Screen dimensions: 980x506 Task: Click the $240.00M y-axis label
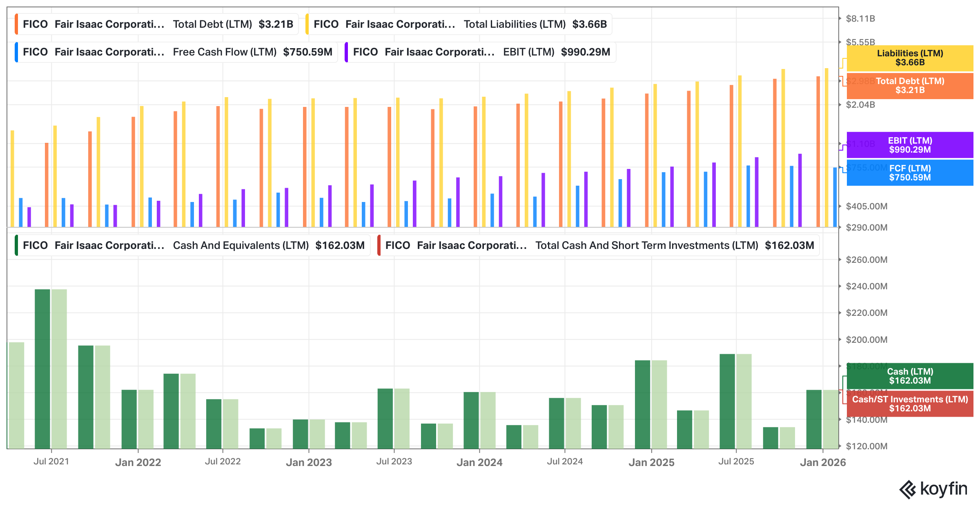[867, 286]
